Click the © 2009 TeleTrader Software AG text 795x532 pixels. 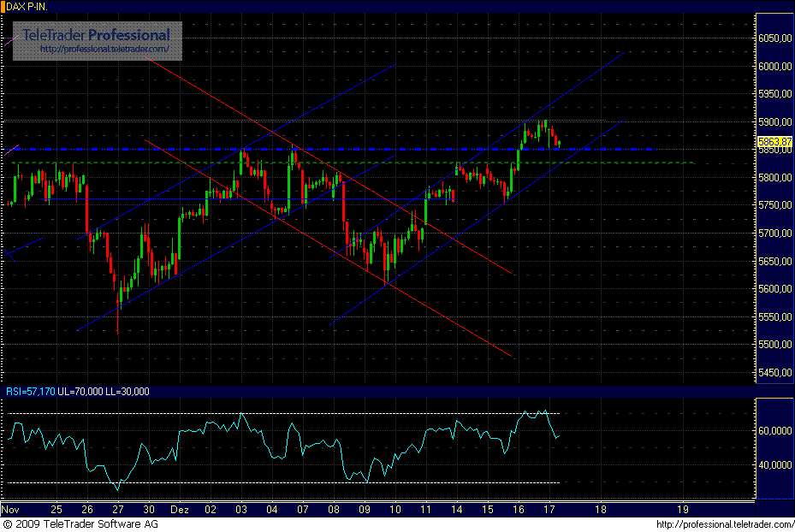tap(81, 522)
